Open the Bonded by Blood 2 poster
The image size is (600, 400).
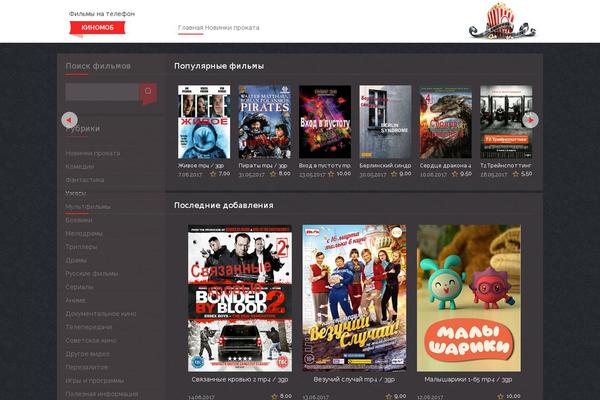coord(240,298)
